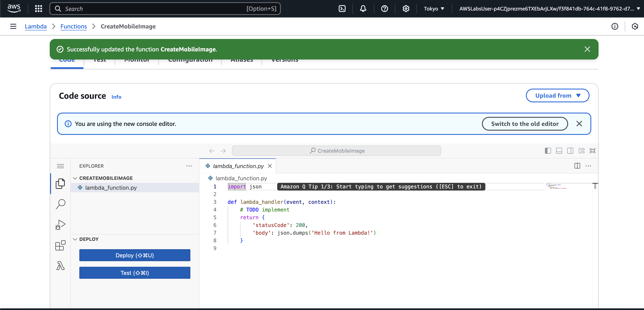Open Functions breadcrumb link
The image size is (644, 310).
(74, 27)
